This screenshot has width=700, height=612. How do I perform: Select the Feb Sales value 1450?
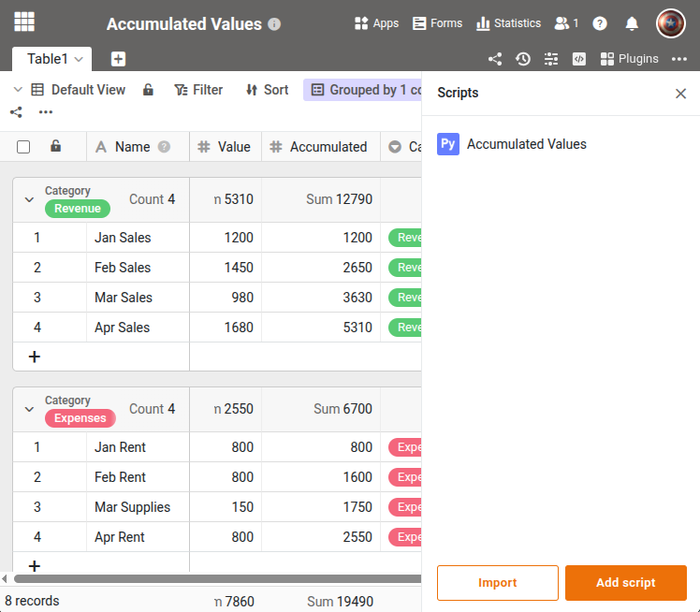click(226, 268)
